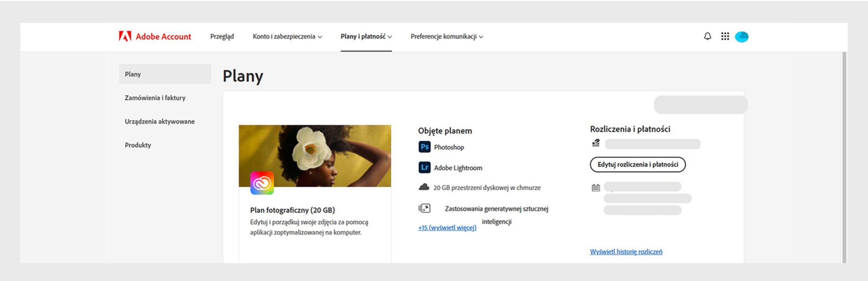Click the Photoshop Ps icon
Screen dimensions: 868x281
425,147
